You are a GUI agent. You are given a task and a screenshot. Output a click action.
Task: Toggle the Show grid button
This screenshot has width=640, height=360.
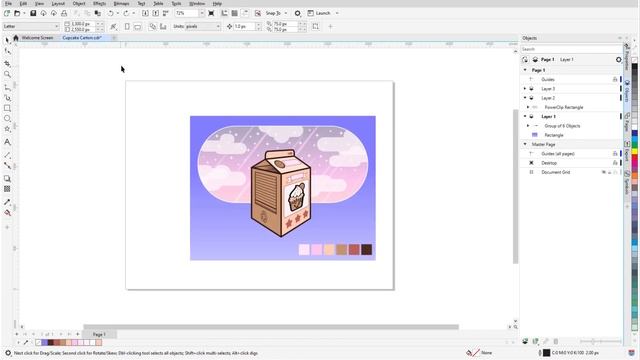[x=235, y=13]
